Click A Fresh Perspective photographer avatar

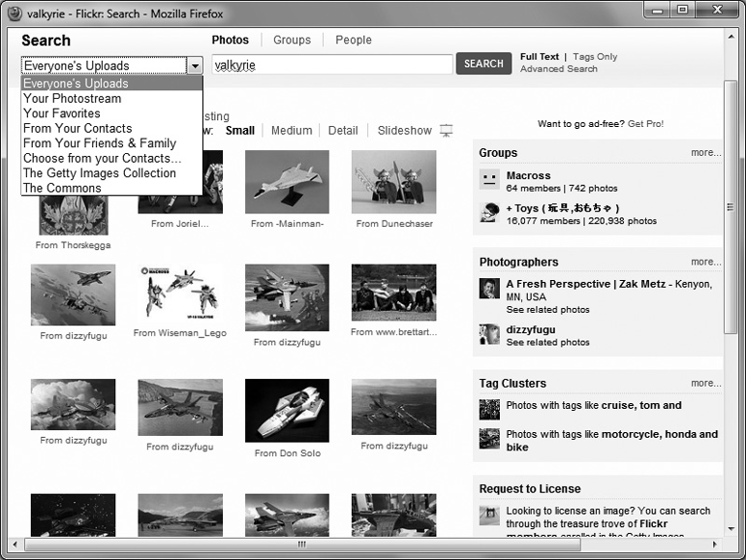click(x=489, y=290)
